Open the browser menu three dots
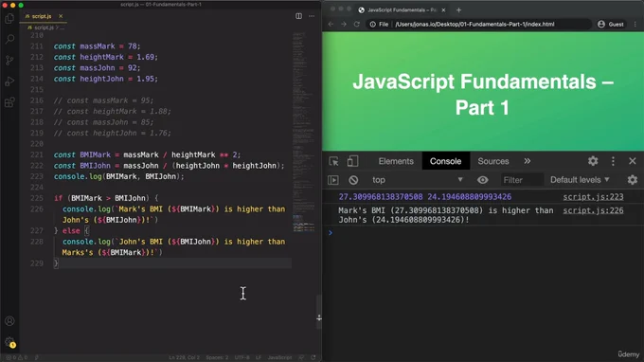The image size is (644, 362). [635, 25]
